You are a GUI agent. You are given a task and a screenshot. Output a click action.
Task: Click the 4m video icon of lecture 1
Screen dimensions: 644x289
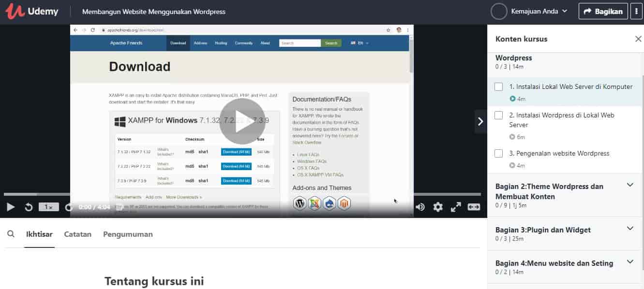[512, 99]
